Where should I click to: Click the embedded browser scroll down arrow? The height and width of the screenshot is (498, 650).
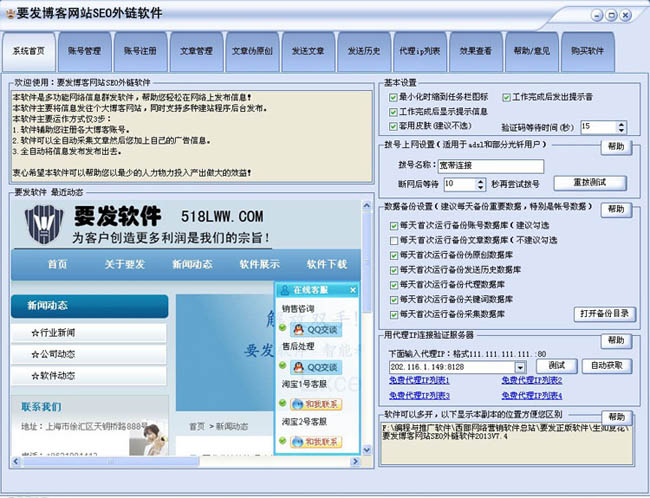click(367, 449)
